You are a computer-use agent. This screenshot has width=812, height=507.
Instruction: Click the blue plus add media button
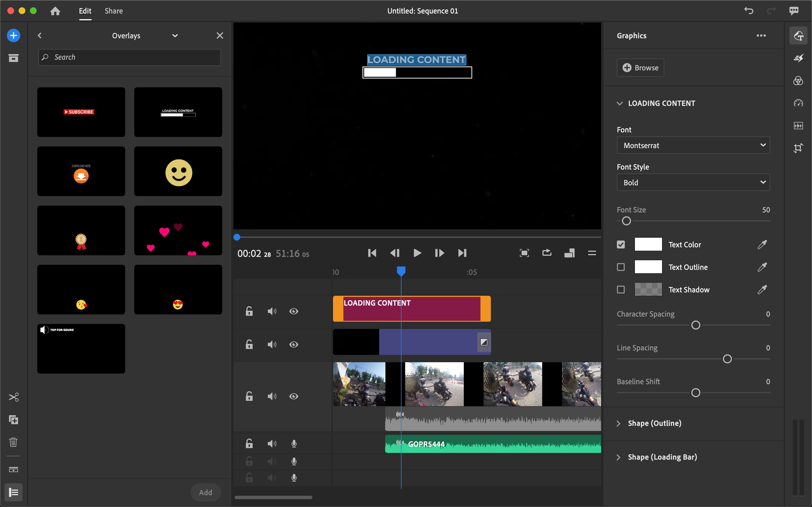(x=14, y=35)
